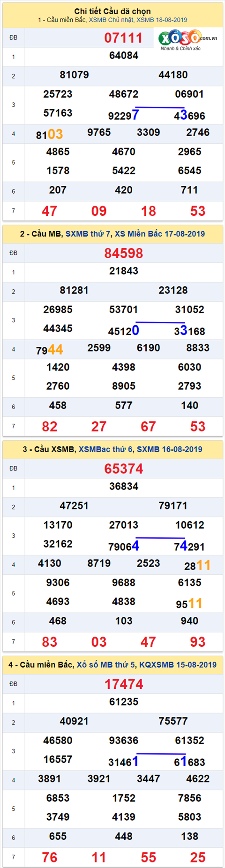225x868 pixels.
Task: Follow the SXMB 16-08-2019 link
Action: (170, 449)
